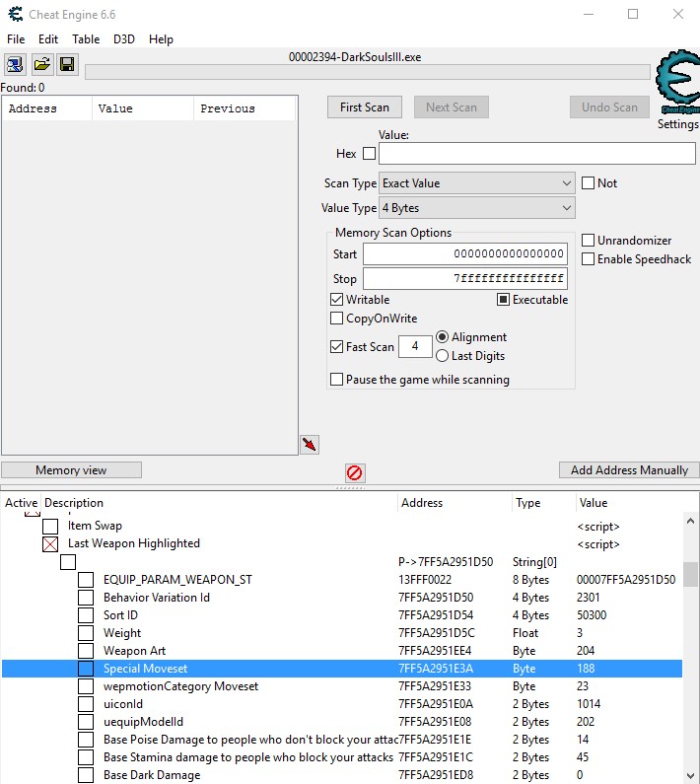700x784 pixels.
Task: Open the Value Type dropdown
Action: coord(477,207)
